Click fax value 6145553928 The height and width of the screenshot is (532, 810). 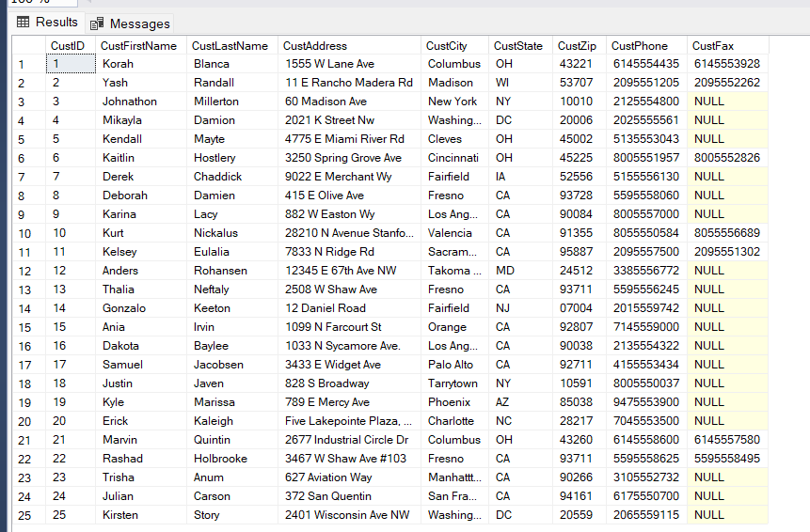[x=728, y=64]
